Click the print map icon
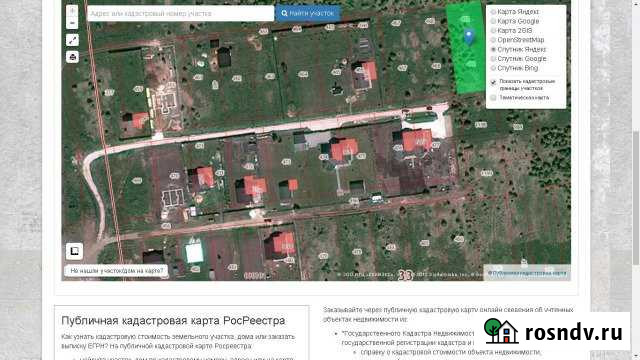Viewport: 640px width, 360px height. click(x=72, y=57)
